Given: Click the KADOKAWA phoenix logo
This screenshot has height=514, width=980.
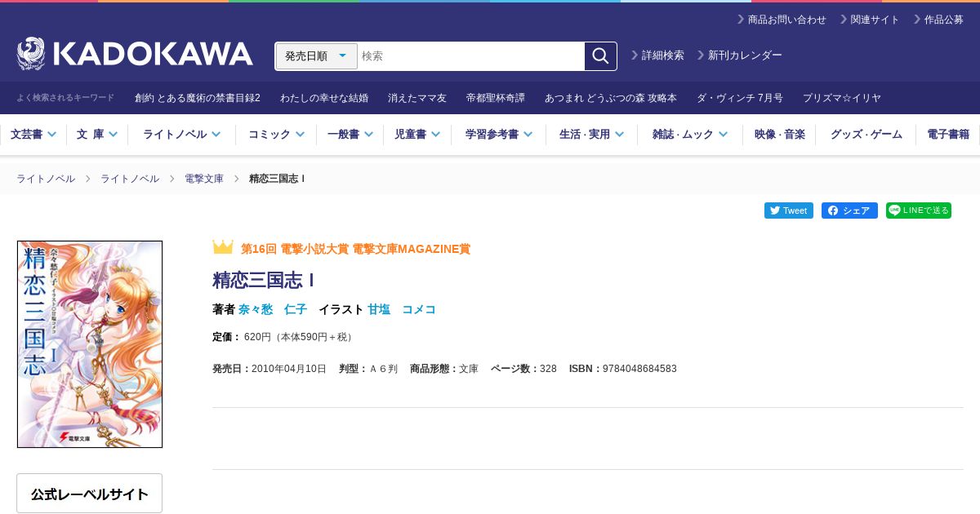Looking at the screenshot, I should 135,54.
